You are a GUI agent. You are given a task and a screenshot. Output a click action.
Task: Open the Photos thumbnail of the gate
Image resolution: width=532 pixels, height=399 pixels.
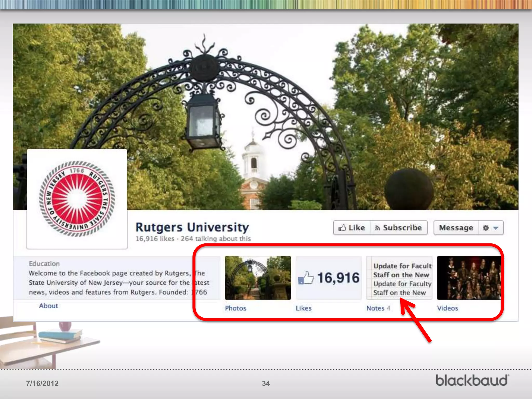(258, 278)
